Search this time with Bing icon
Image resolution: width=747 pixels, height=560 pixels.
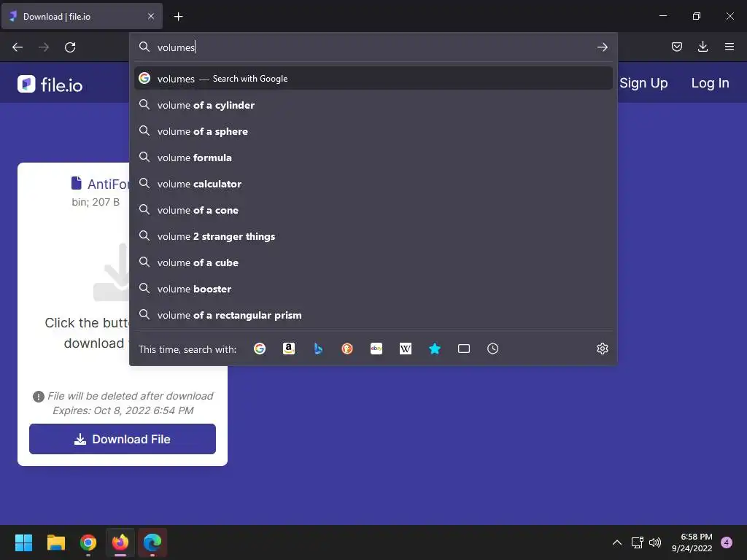point(318,349)
